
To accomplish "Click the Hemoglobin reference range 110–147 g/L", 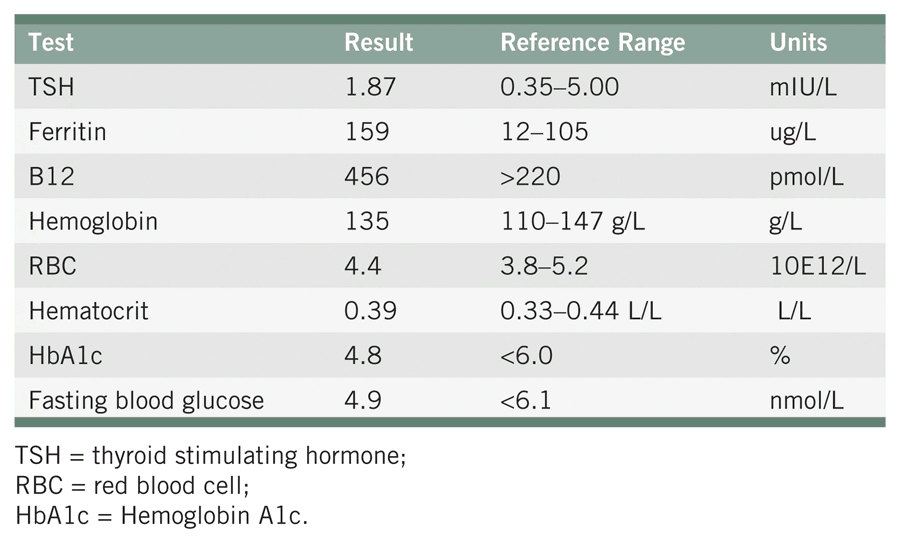I will click(x=573, y=222).
